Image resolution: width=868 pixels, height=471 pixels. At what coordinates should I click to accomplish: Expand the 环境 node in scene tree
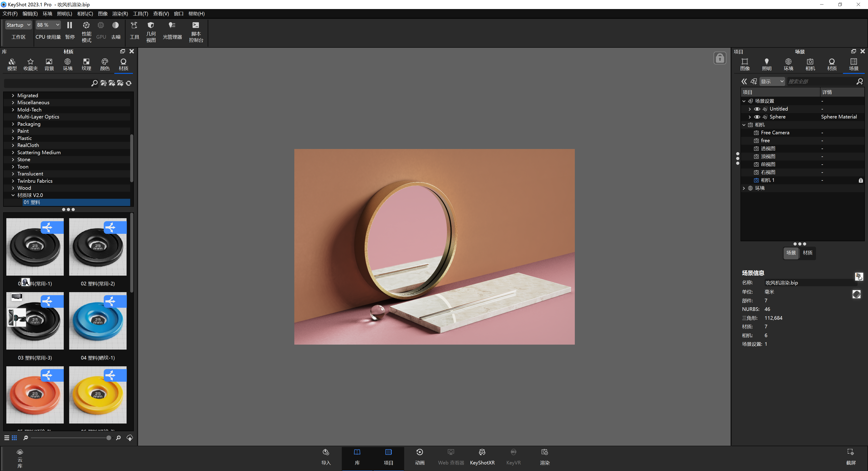[744, 188]
